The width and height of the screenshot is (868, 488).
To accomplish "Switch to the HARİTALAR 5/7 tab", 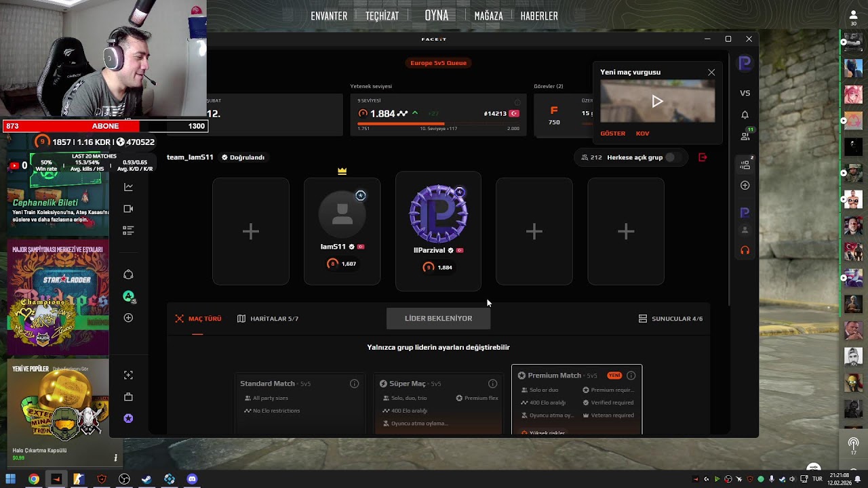I will coord(268,319).
